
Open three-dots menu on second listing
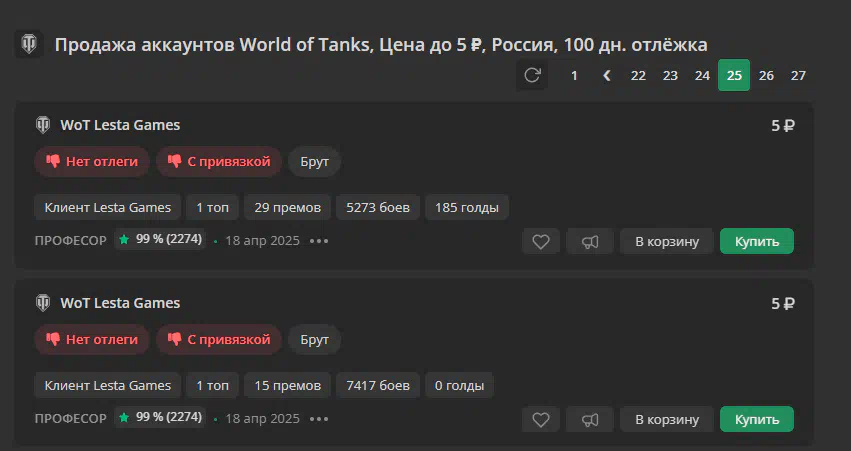pyautogui.click(x=319, y=419)
